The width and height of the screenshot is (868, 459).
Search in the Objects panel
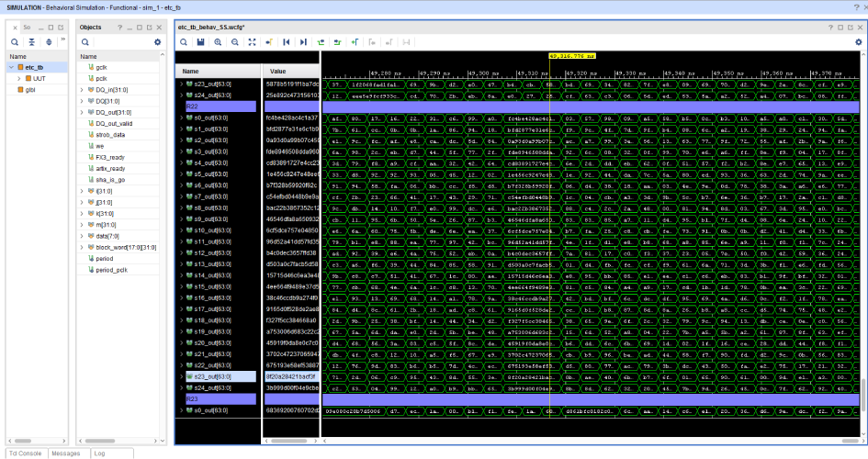coord(85,42)
